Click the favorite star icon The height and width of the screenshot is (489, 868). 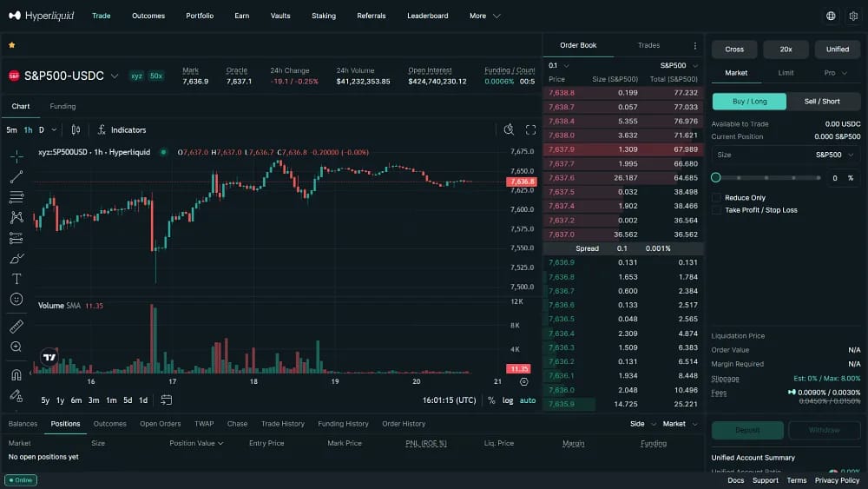click(11, 45)
